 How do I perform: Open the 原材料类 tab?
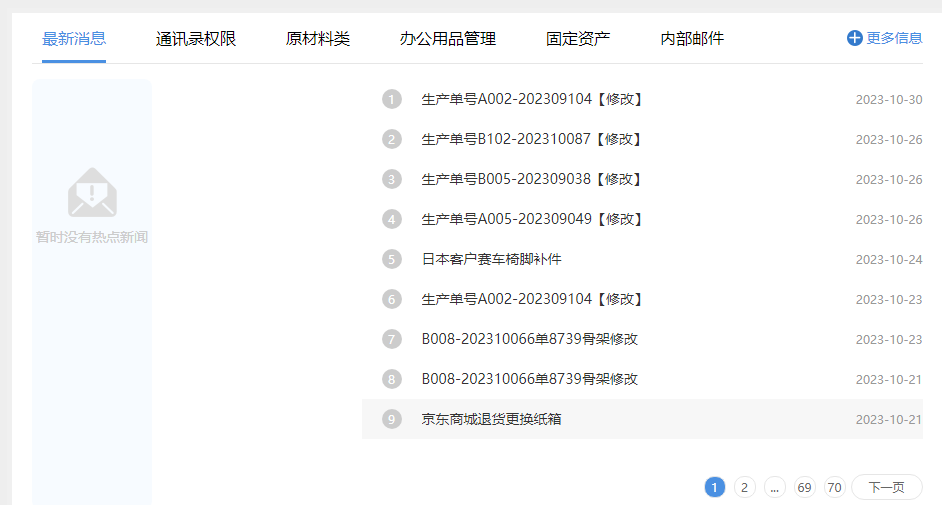[x=318, y=39]
